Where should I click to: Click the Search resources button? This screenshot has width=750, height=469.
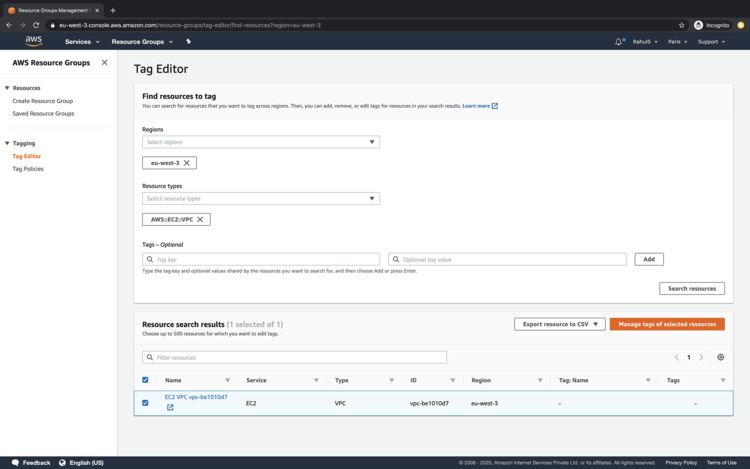click(691, 288)
